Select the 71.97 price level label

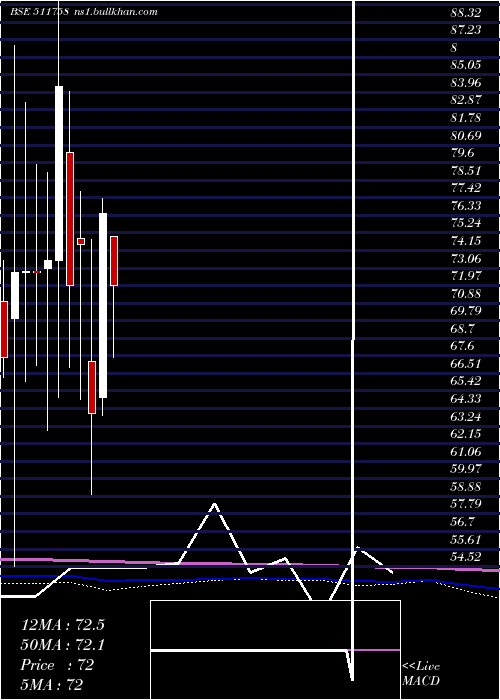[466, 276]
